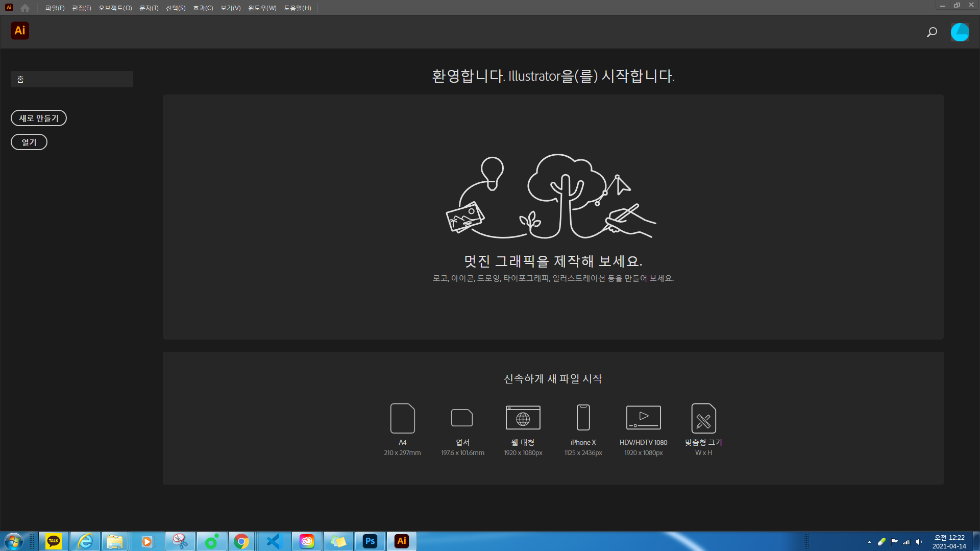
Task: Select the 웹-대형 web preset icon
Action: pos(523,418)
